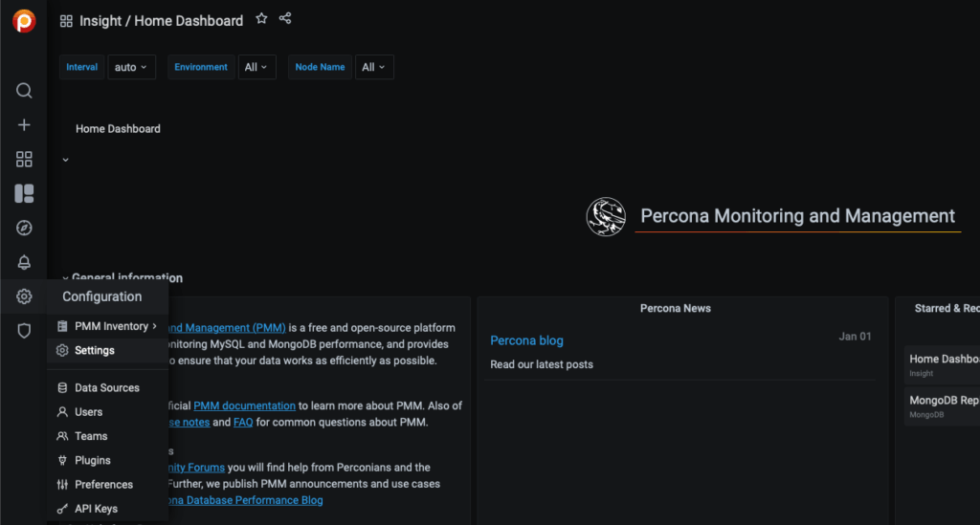Open the Percona blog link
Image resolution: width=980 pixels, height=525 pixels.
526,340
